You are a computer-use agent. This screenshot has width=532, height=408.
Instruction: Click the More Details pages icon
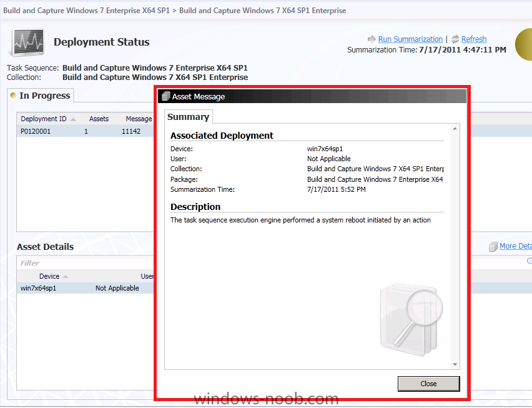493,246
